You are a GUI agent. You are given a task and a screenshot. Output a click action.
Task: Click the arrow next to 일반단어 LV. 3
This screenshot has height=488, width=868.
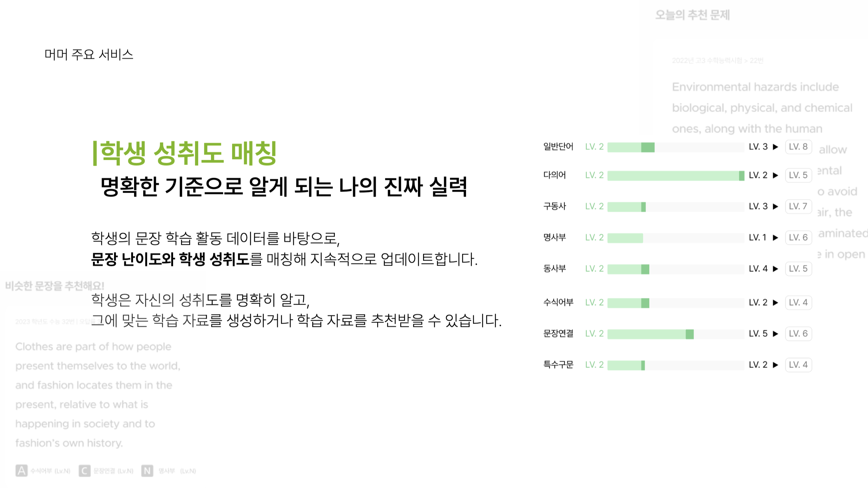pyautogui.click(x=775, y=147)
